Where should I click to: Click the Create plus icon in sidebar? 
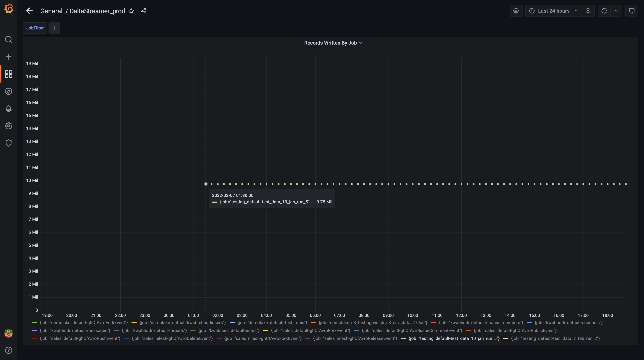point(8,57)
